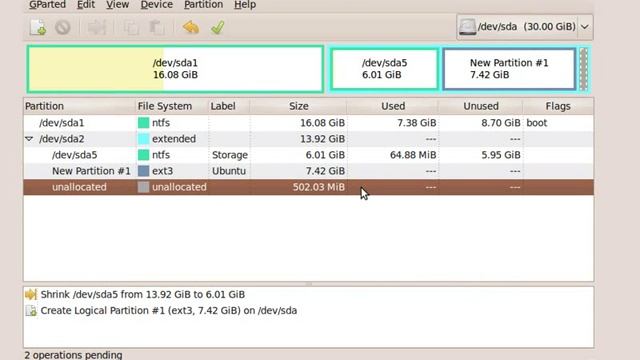The width and height of the screenshot is (640, 360).
Task: Click the 'Storage' label cell
Action: click(x=230, y=155)
